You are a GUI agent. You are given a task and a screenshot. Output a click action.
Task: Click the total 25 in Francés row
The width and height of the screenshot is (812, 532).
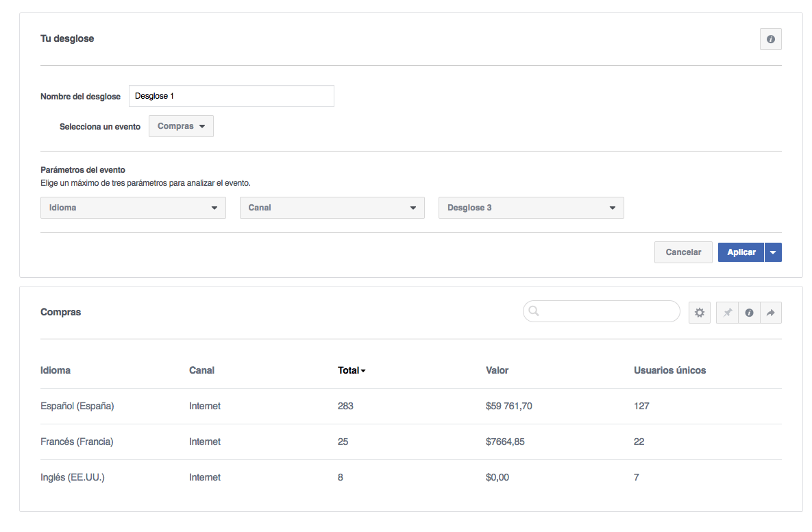click(x=343, y=442)
